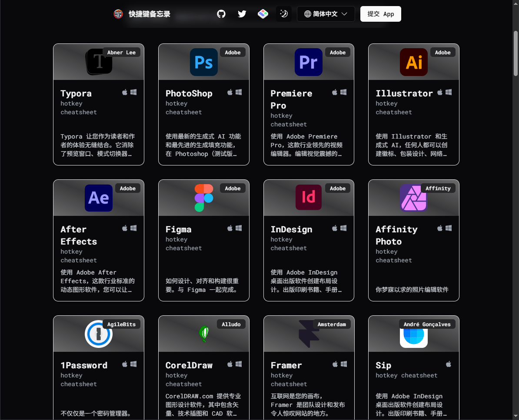The height and width of the screenshot is (420, 519).
Task: Open the 1Password card title
Action: coord(84,365)
